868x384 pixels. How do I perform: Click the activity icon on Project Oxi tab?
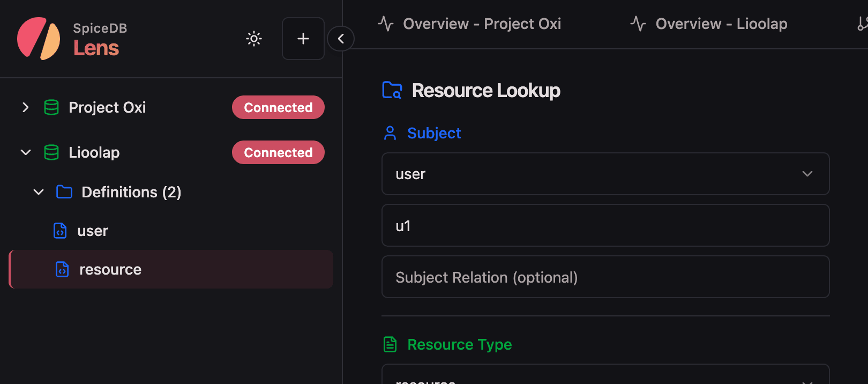(386, 24)
